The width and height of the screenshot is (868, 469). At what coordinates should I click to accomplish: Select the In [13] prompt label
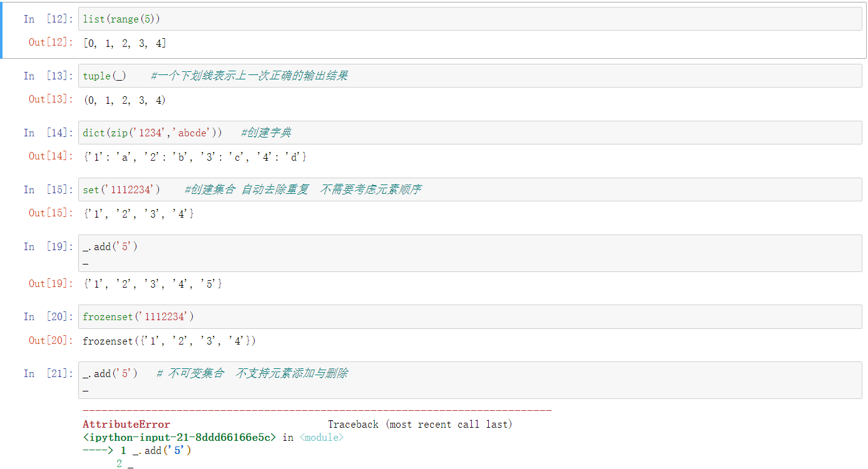point(48,76)
